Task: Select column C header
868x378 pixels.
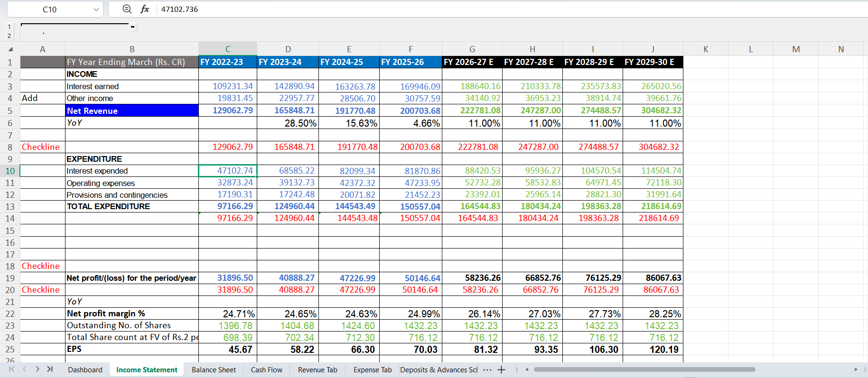Action: (228, 49)
